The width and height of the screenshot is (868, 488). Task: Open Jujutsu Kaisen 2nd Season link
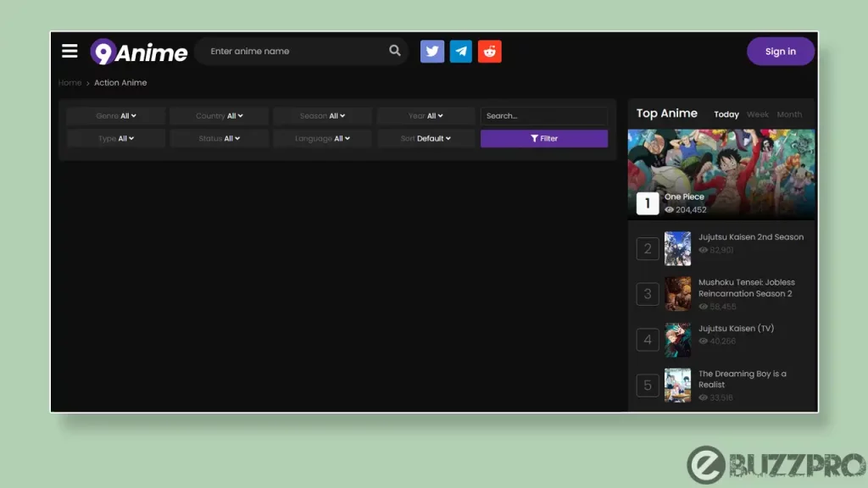point(751,237)
